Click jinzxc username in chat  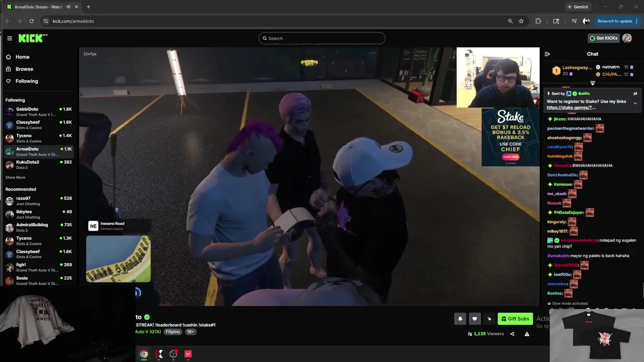559,119
